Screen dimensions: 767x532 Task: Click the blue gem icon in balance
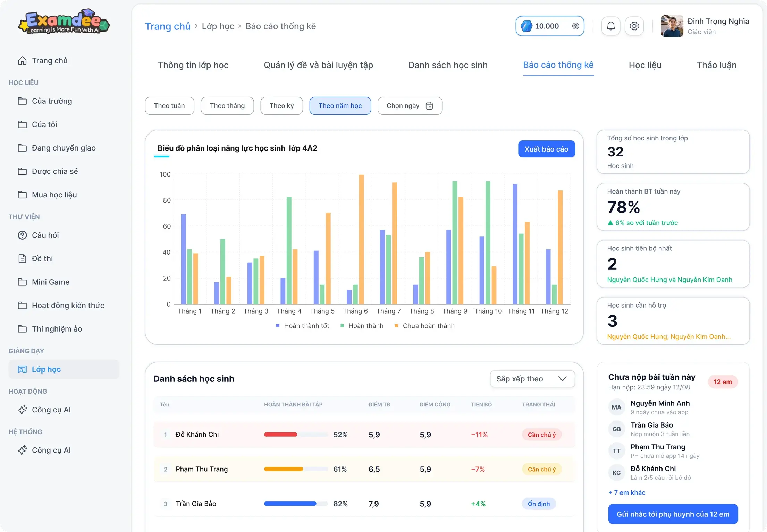pos(526,26)
